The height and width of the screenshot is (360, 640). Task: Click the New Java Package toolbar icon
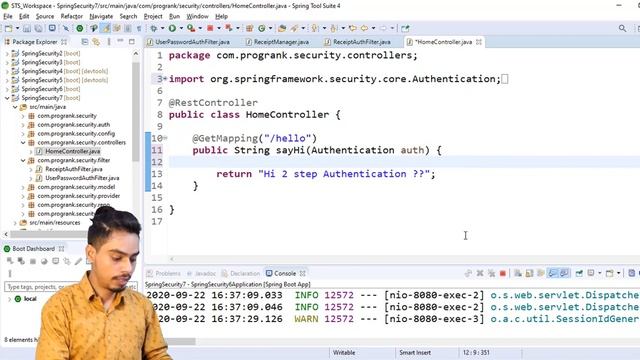click(249, 28)
